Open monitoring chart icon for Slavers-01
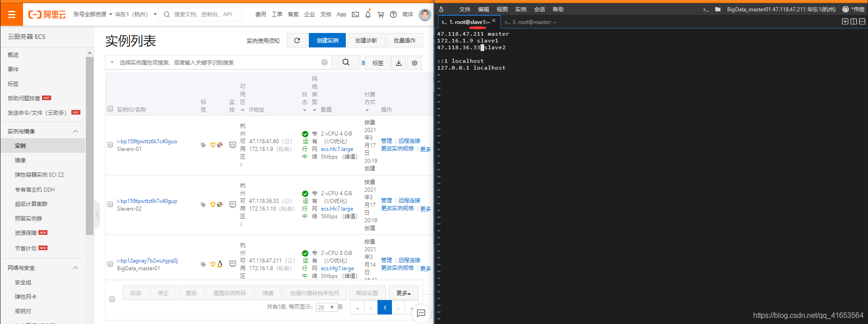The width and height of the screenshot is (868, 324). pos(233,145)
